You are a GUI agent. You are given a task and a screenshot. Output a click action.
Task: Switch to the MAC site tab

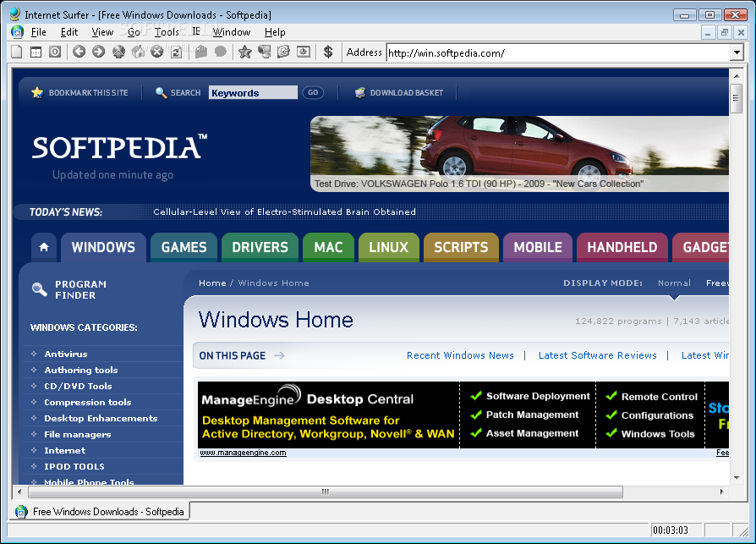tap(328, 247)
